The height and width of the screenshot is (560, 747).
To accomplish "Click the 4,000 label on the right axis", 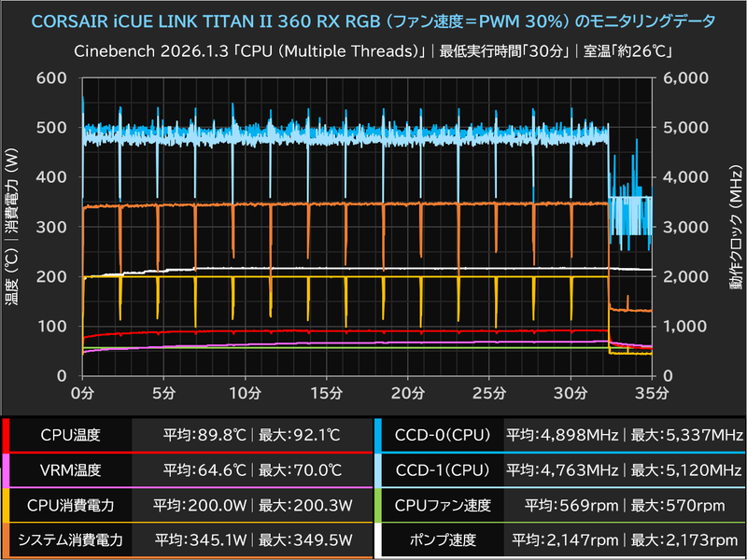I will tap(686, 177).
